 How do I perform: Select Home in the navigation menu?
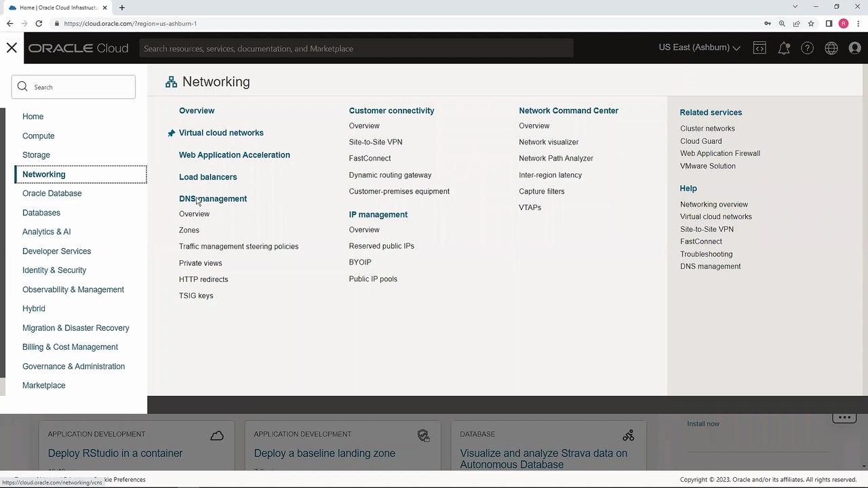coord(33,117)
